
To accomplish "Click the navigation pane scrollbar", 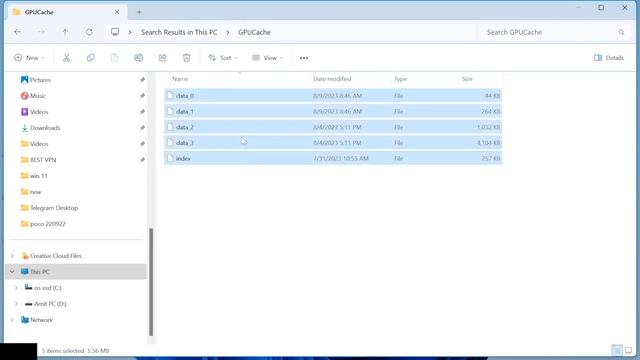I will pyautogui.click(x=151, y=282).
